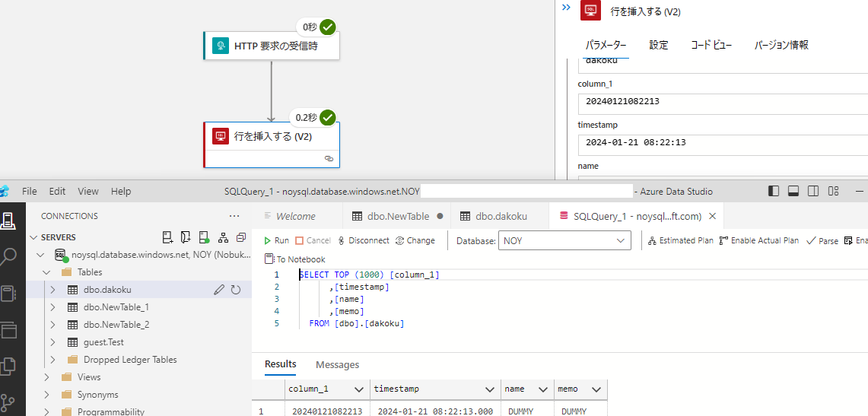Expand the Views folder
The image size is (868, 416).
[46, 376]
